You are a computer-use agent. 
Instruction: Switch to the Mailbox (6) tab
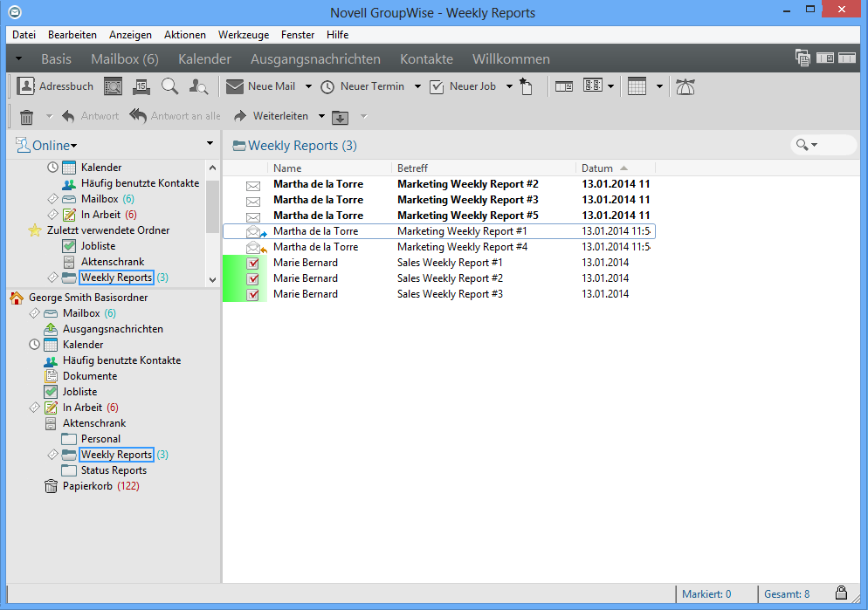tap(125, 58)
